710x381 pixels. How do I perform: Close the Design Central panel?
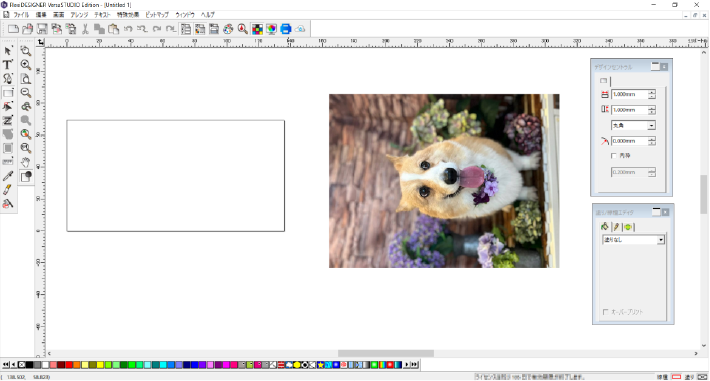click(x=664, y=67)
